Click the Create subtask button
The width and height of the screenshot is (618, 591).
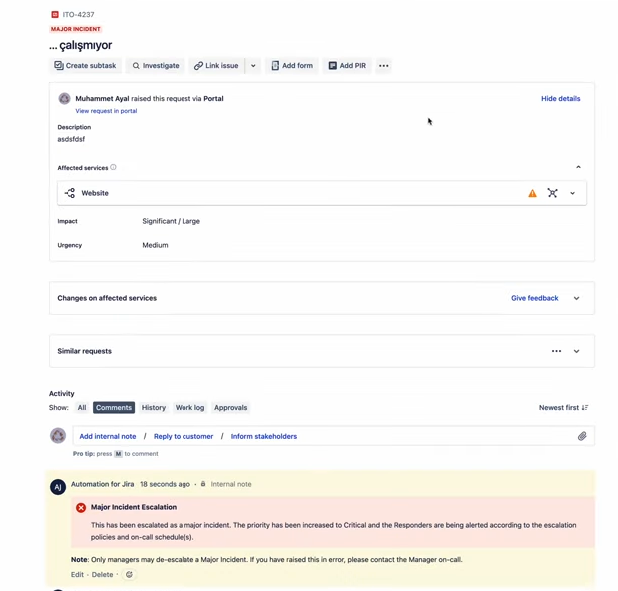point(85,66)
